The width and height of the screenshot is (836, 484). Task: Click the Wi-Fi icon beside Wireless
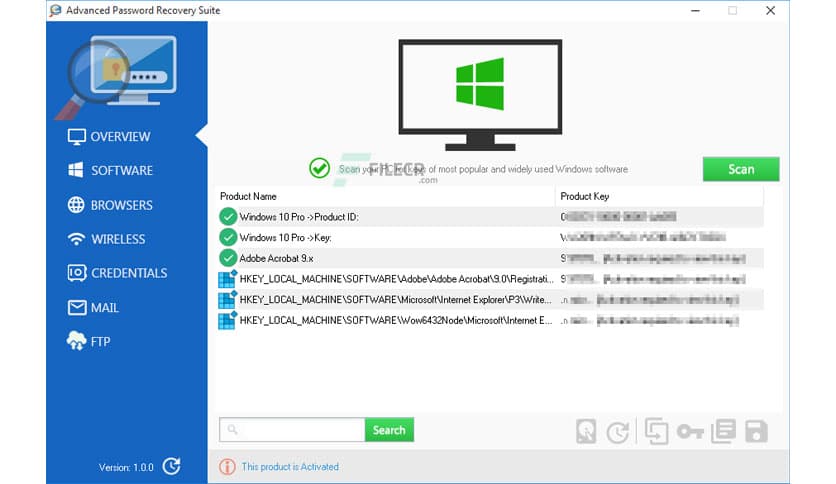[76, 239]
